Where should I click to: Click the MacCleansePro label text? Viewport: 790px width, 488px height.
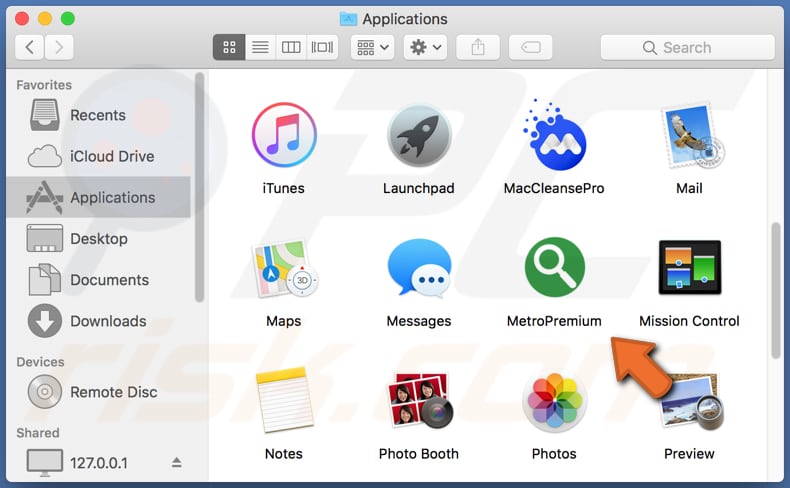point(554,188)
